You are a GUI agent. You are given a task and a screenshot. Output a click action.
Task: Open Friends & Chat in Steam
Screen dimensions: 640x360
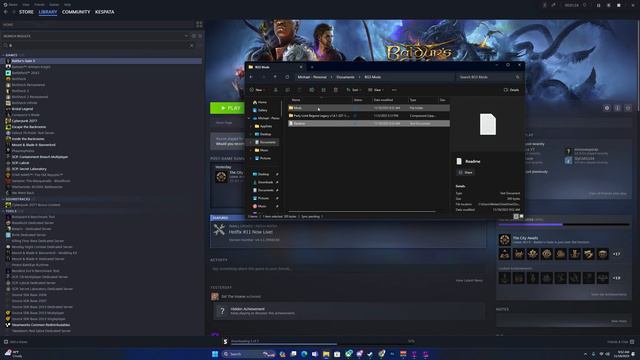coord(620,342)
